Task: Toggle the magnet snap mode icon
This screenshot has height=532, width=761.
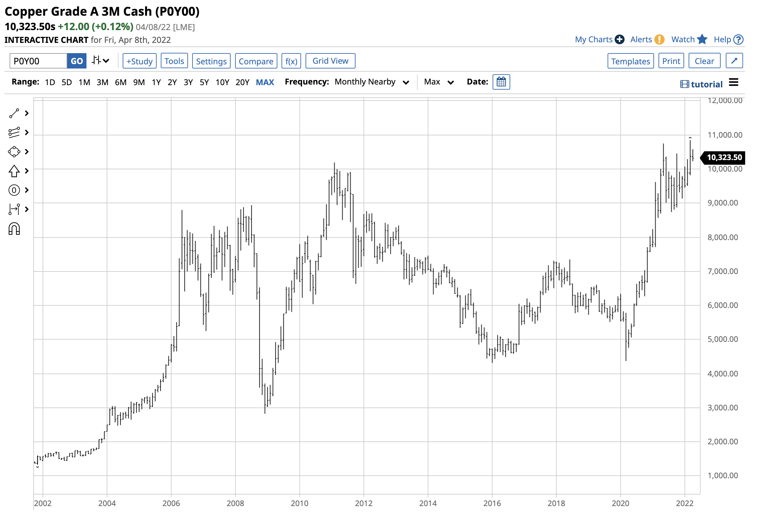Action: [14, 229]
